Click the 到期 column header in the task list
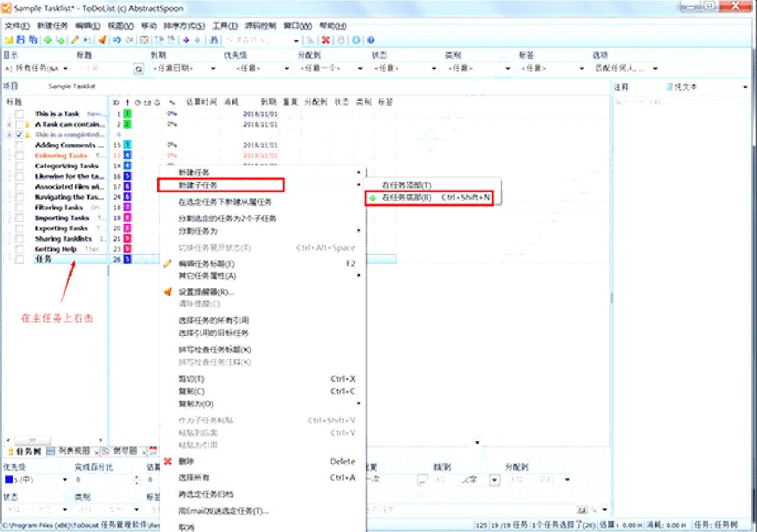 [269, 102]
